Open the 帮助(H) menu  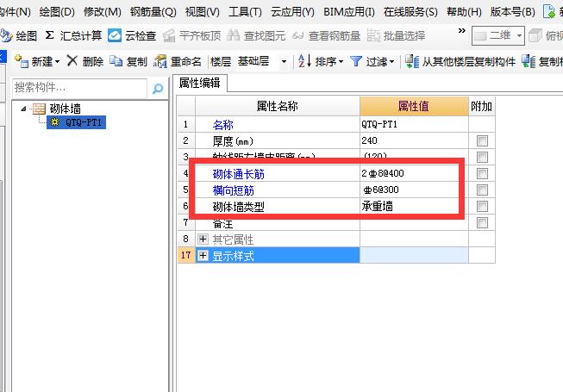(464, 12)
